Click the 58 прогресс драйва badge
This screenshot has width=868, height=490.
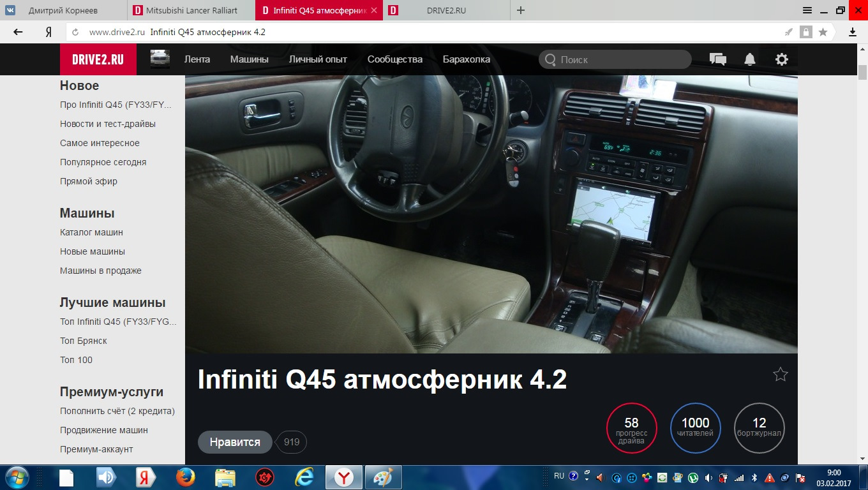click(631, 427)
